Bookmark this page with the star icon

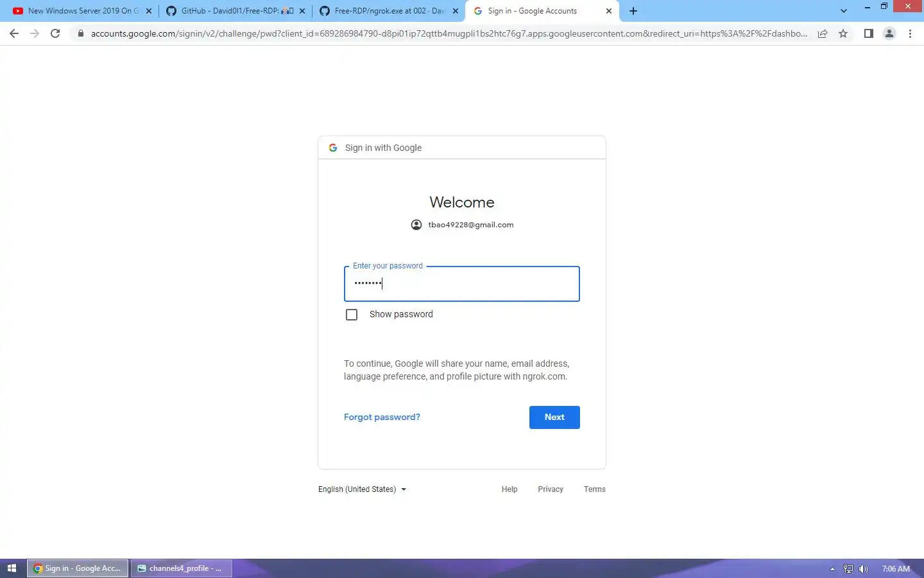click(843, 33)
